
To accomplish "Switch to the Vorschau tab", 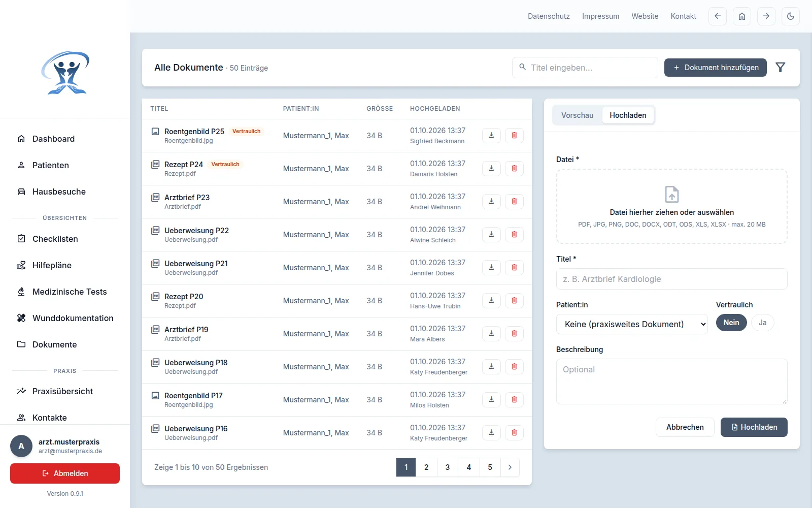I will [x=577, y=115].
